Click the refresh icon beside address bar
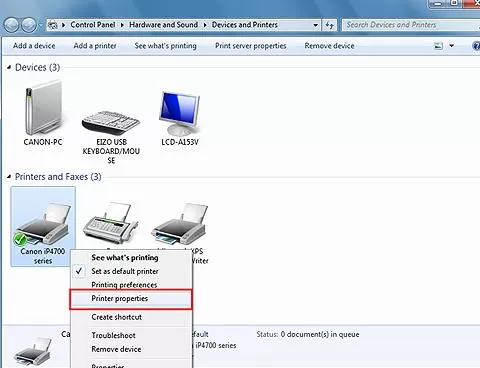480x368 pixels. [330, 25]
